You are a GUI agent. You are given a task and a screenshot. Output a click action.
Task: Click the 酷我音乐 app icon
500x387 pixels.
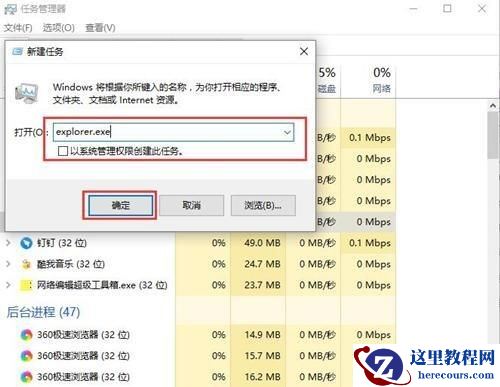(x=26, y=264)
